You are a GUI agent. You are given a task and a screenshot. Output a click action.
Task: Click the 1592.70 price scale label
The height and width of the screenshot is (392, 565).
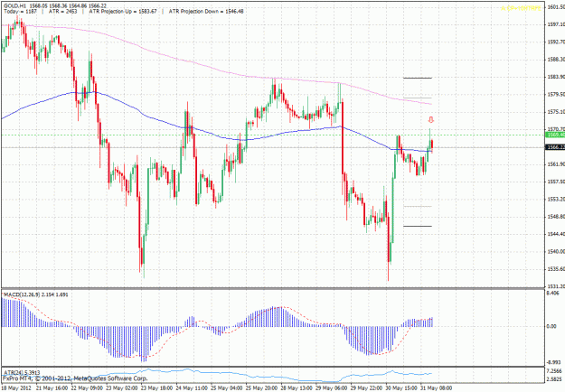click(556, 42)
